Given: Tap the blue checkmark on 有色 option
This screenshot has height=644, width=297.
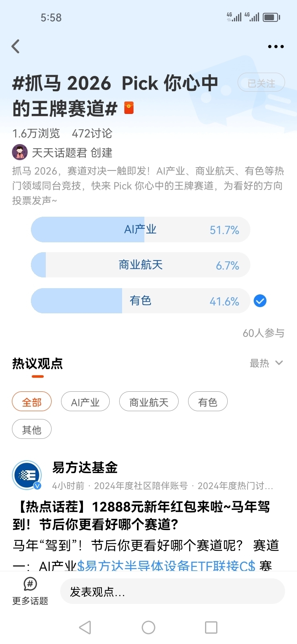Looking at the screenshot, I should pos(260,301).
